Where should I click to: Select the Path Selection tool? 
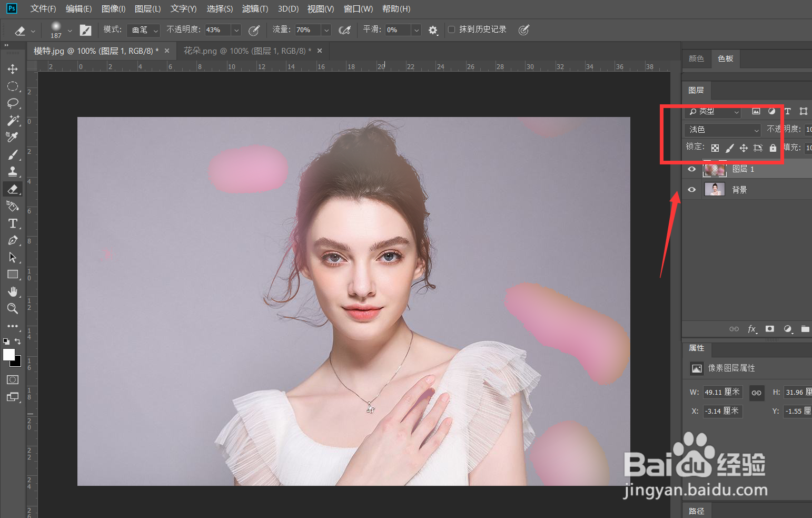pos(13,257)
